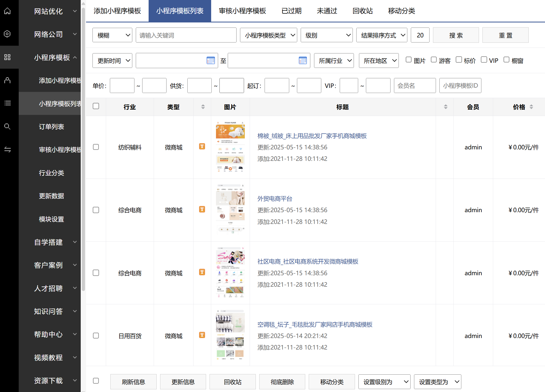The height and width of the screenshot is (392, 545).
Task: Open the 更新时间 dropdown
Action: click(112, 61)
